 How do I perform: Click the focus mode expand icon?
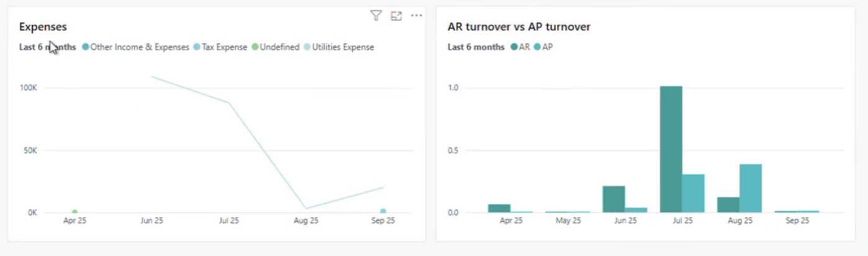(396, 16)
